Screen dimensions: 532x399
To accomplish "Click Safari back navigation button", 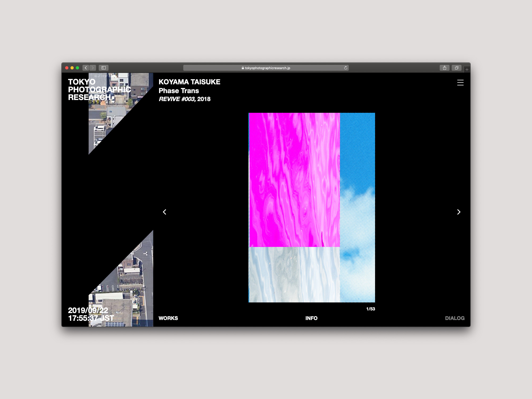I will click(x=86, y=68).
